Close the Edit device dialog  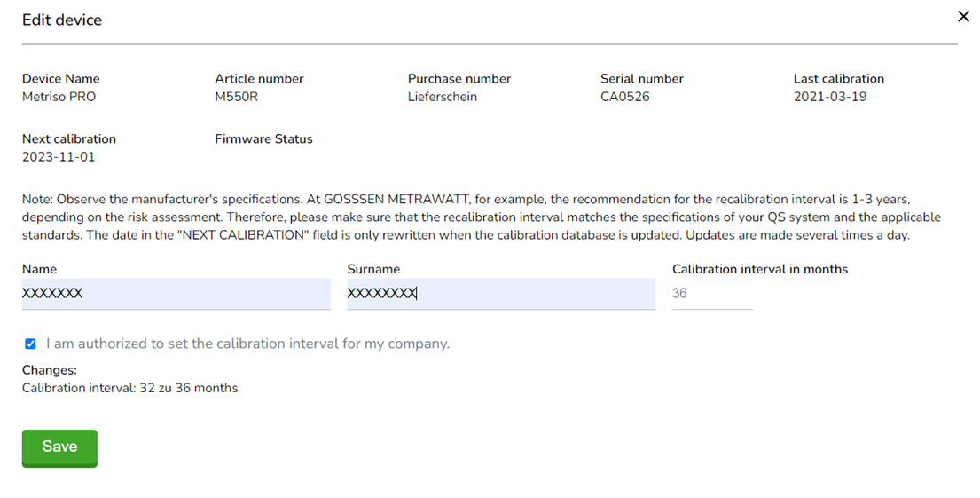point(963,17)
